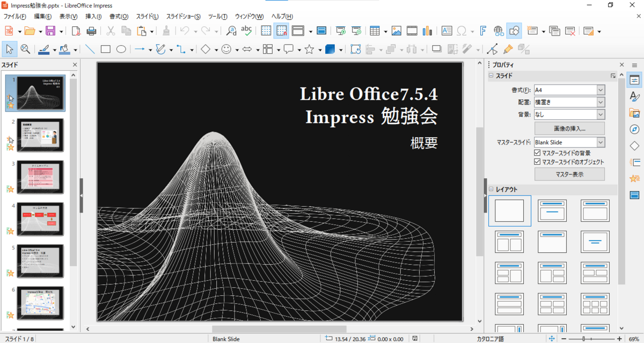Select slide 3 thumbnail
The width and height of the screenshot is (644, 343).
click(x=40, y=177)
